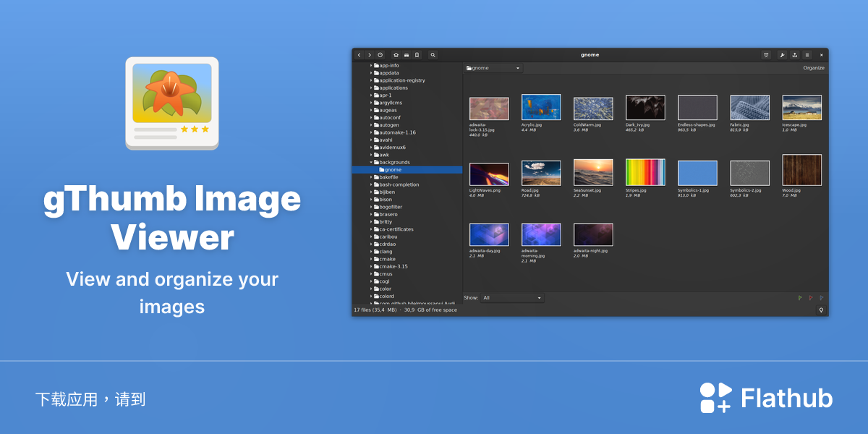Expand the colord folder arrow
Viewport: 868px width, 434px height.
coord(371,297)
